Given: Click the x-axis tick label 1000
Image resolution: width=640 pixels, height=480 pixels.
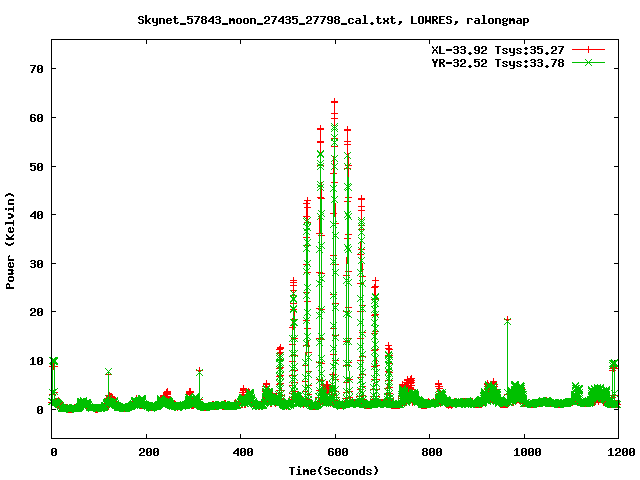Looking at the screenshot, I should point(527,452).
